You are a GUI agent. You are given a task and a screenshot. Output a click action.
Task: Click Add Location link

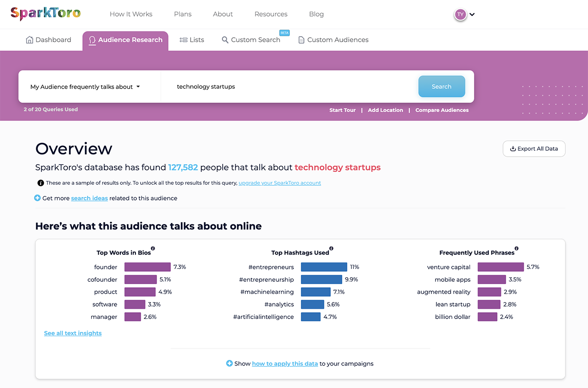pos(385,110)
